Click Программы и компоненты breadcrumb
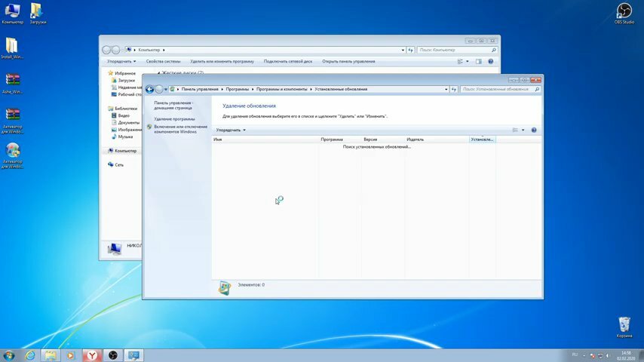 click(282, 89)
